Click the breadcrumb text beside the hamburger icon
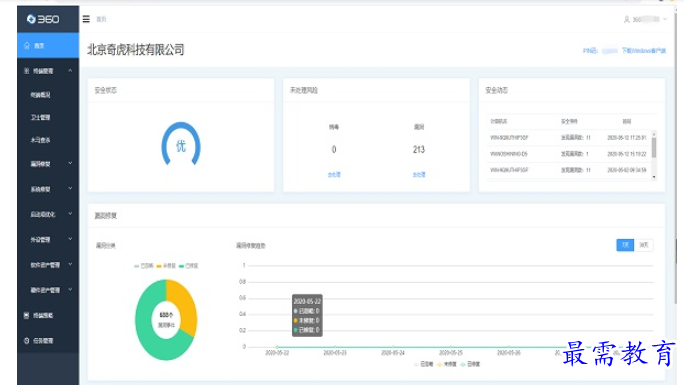 [x=101, y=19]
